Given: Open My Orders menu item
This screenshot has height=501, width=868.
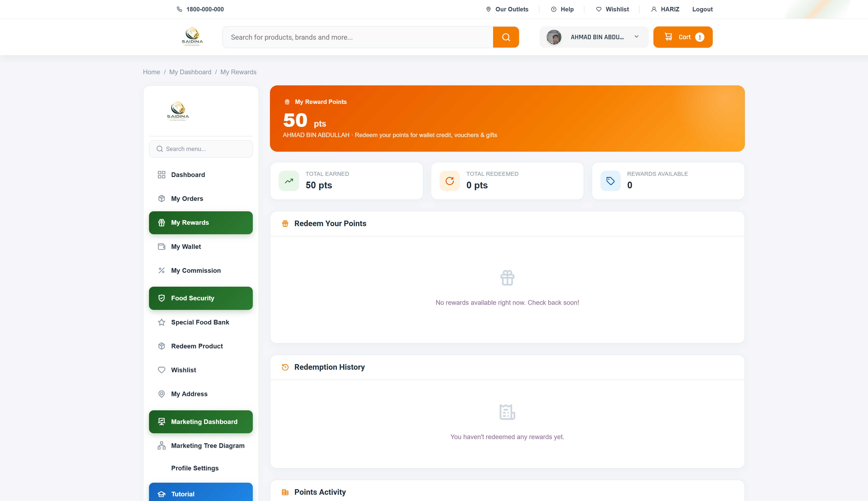Looking at the screenshot, I should (x=201, y=199).
